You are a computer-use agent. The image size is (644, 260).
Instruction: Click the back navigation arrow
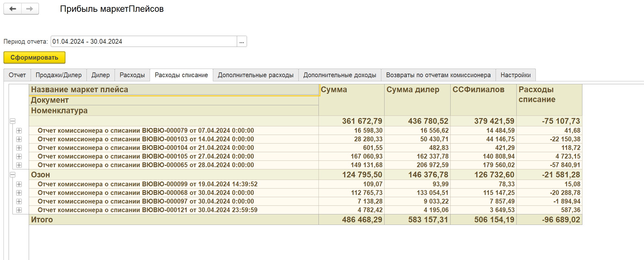(x=13, y=9)
